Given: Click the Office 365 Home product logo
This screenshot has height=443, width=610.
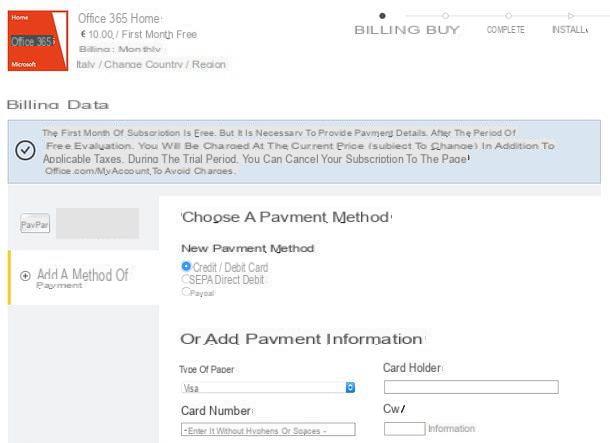Looking at the screenshot, I should click(x=38, y=41).
